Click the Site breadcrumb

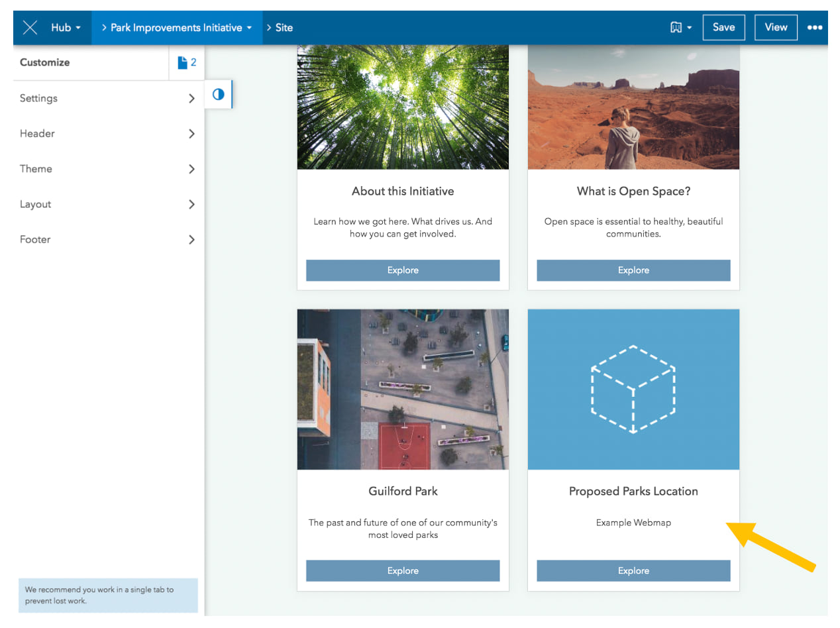[284, 28]
